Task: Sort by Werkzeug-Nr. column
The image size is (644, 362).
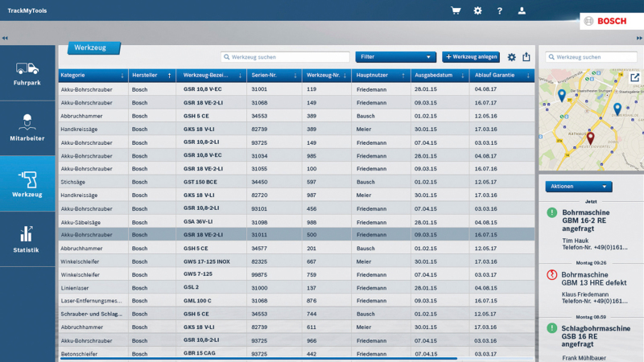Action: pos(327,75)
